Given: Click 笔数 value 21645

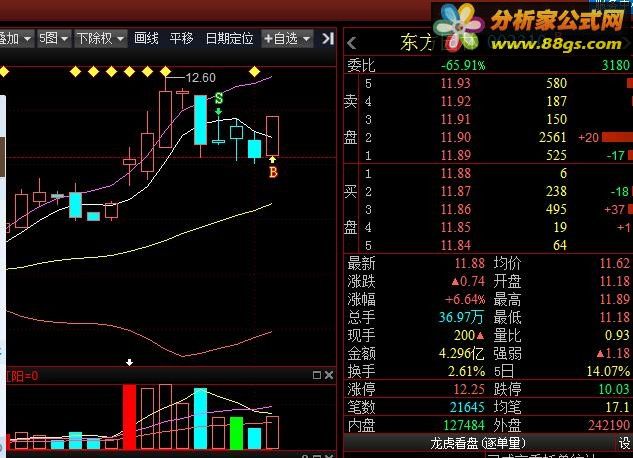Looking at the screenshot, I should pyautogui.click(x=467, y=407).
